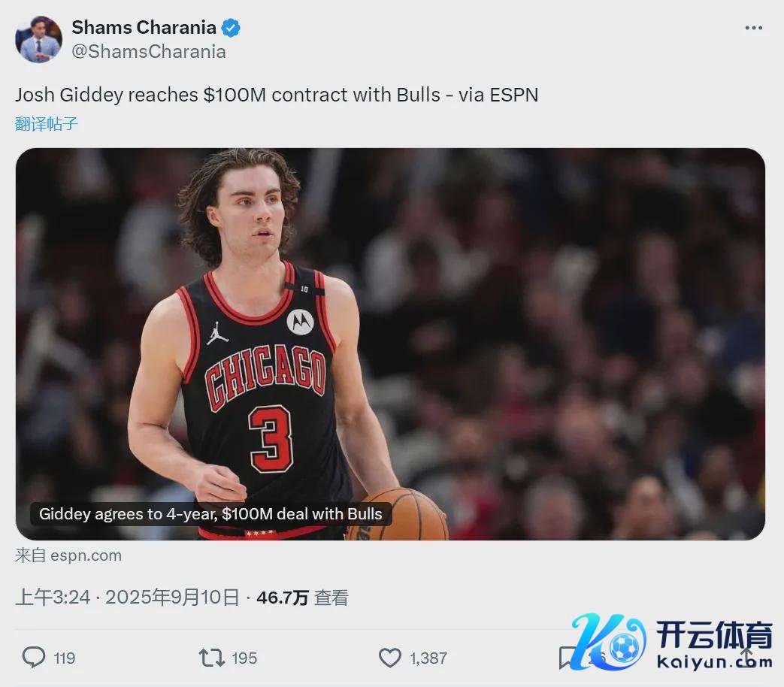Click the Kaiyun 开云体育 watermark logo
This screenshot has width=784, height=687.
point(671,643)
